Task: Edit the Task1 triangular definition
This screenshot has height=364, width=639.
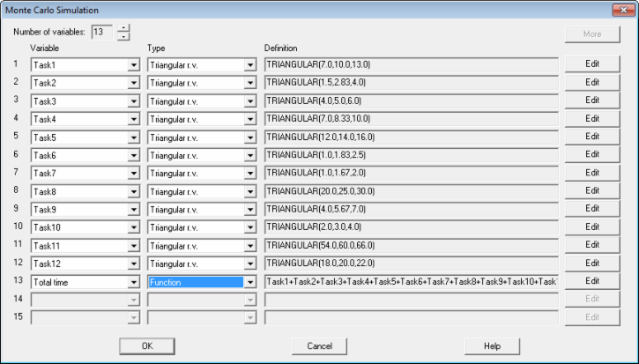Action: pos(592,64)
